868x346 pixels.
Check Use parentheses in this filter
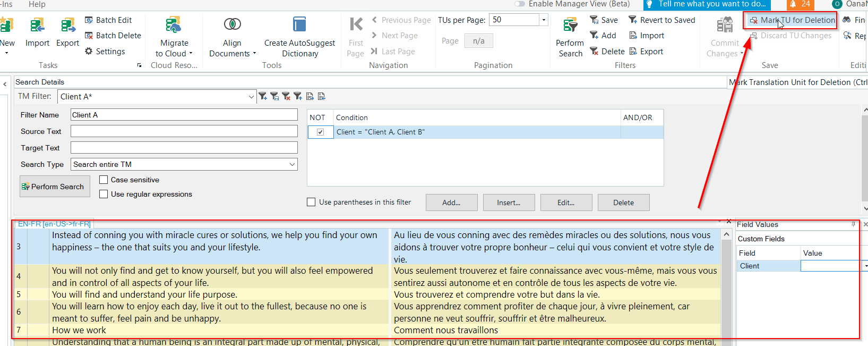pos(311,202)
